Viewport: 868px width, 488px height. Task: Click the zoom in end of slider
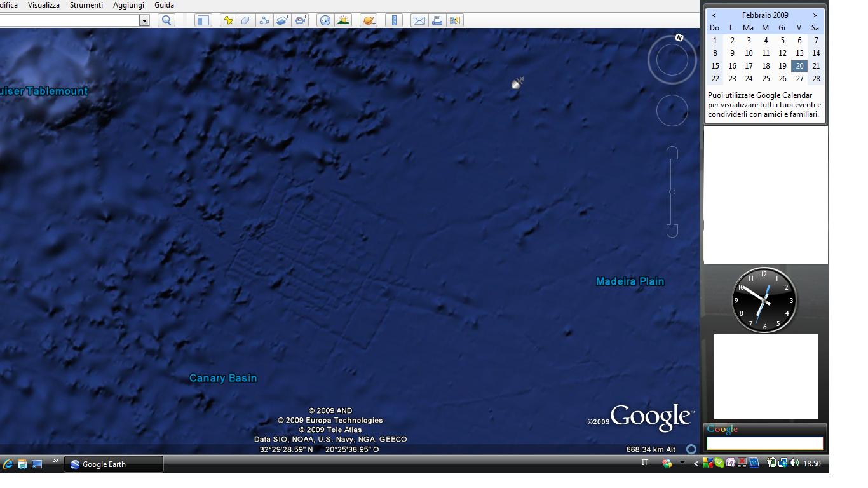click(672, 153)
